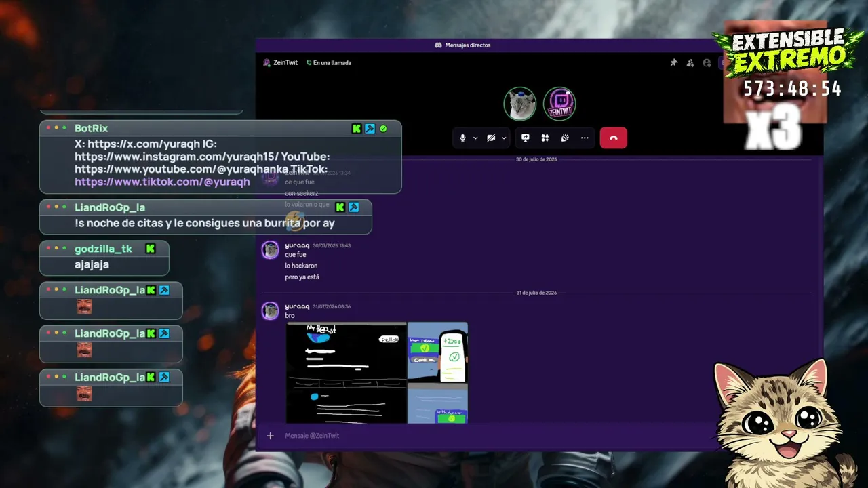The width and height of the screenshot is (868, 488).
Task: Click BotRix's blue moderator badge
Action: (370, 128)
